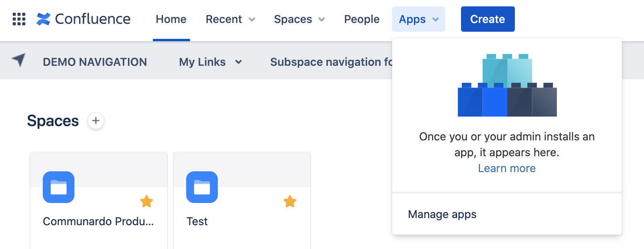Click the blocks illustration in Apps panel
Screen dimensions: 644x249
pyautogui.click(x=507, y=85)
